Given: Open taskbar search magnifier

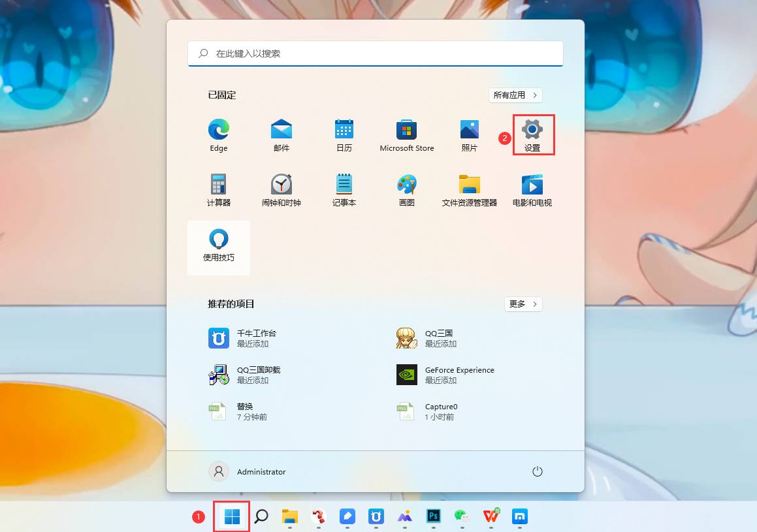Looking at the screenshot, I should pyautogui.click(x=261, y=516).
